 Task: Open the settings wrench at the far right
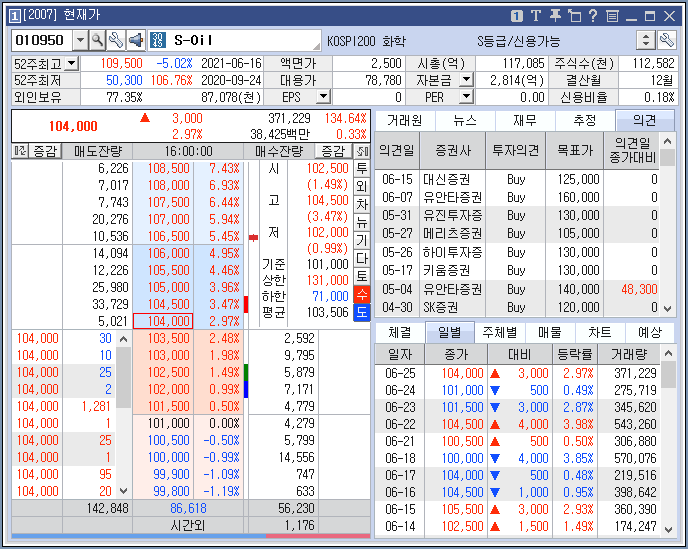coord(666,40)
